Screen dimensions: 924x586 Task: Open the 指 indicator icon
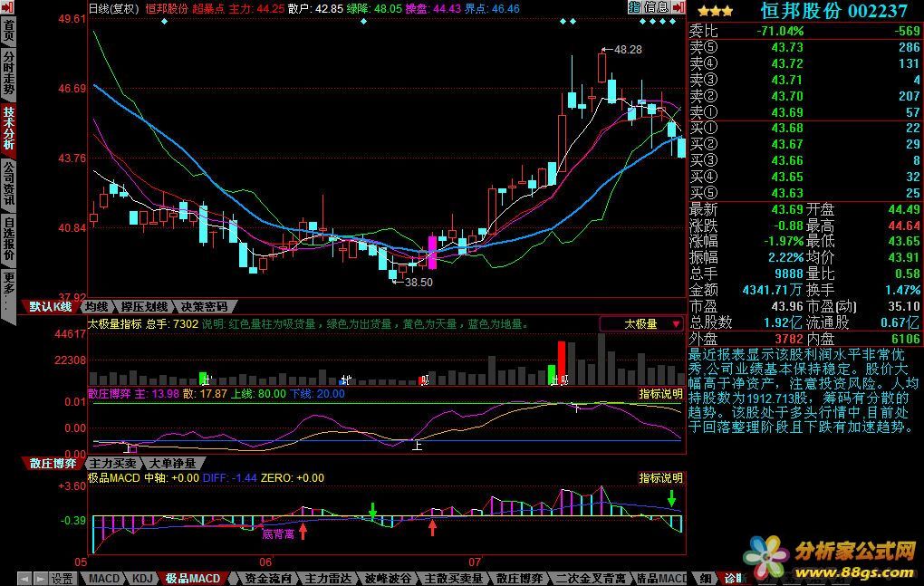pyautogui.click(x=634, y=7)
